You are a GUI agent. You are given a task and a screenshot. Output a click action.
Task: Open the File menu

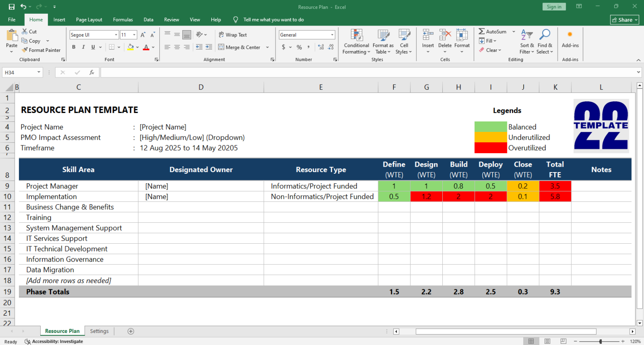(x=12, y=20)
